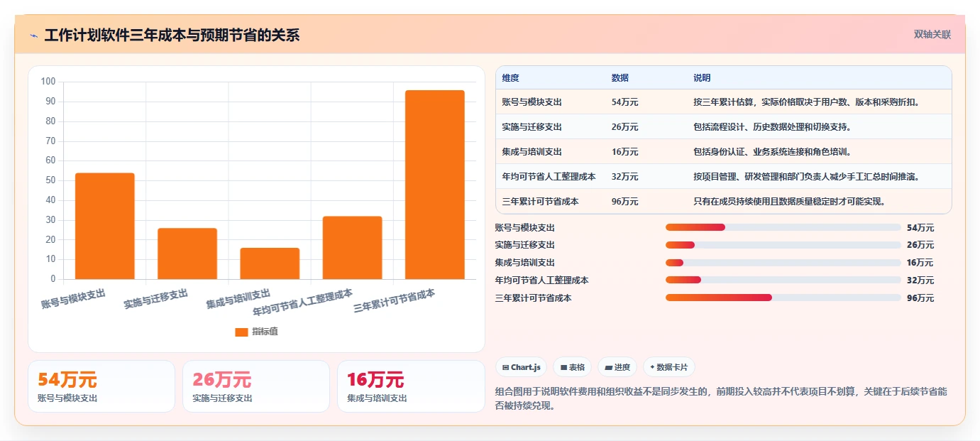Open the 54万元 账号与模块支出 card
The height and width of the screenshot is (441, 980).
pos(101,386)
